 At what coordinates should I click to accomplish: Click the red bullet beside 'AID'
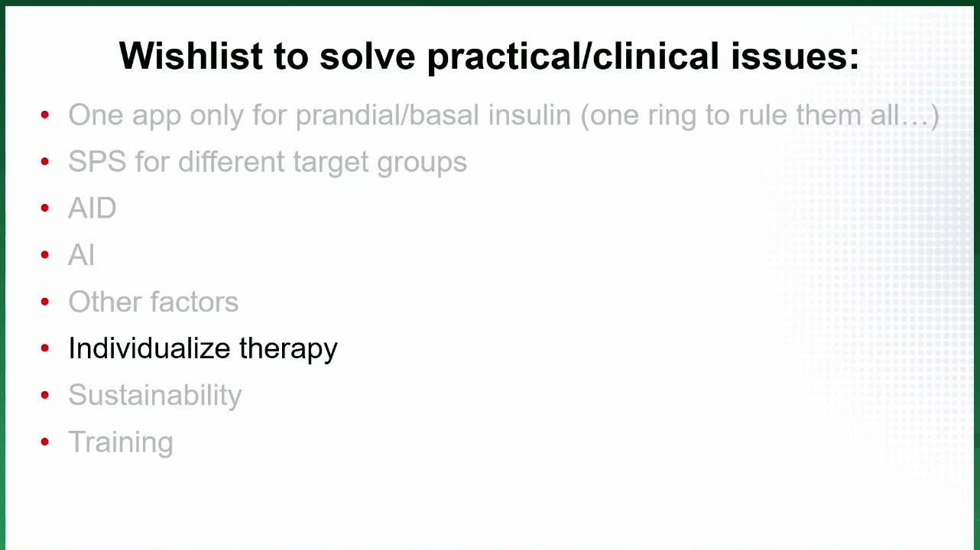click(45, 209)
